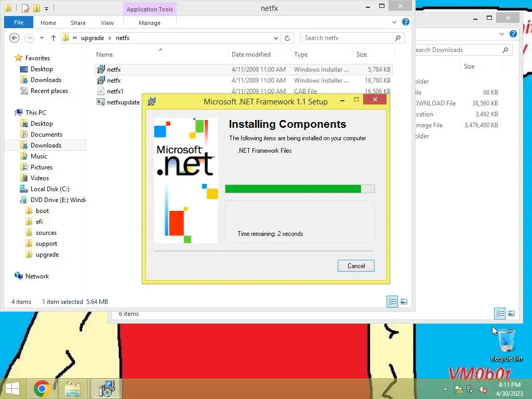The image size is (532, 399).
Task: Switch to details view in Downloads window
Action: 500,313
